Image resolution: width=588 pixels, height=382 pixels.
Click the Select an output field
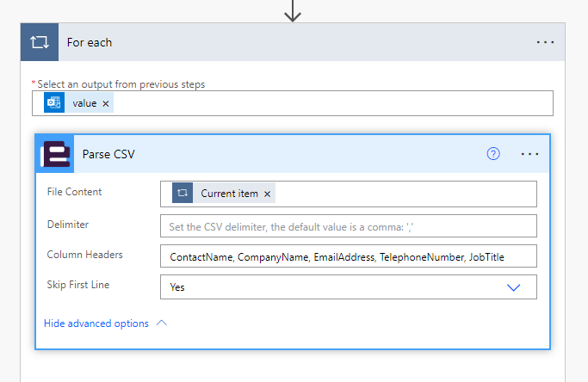(327, 103)
